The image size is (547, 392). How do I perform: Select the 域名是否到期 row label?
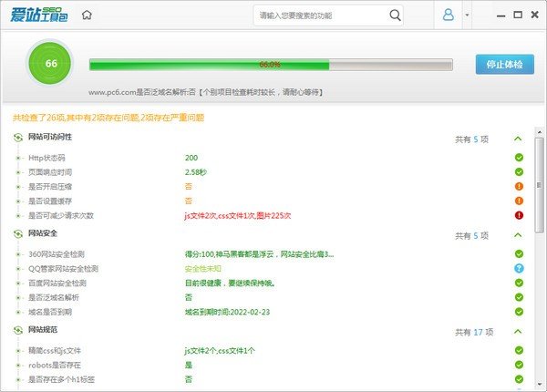[50, 312]
